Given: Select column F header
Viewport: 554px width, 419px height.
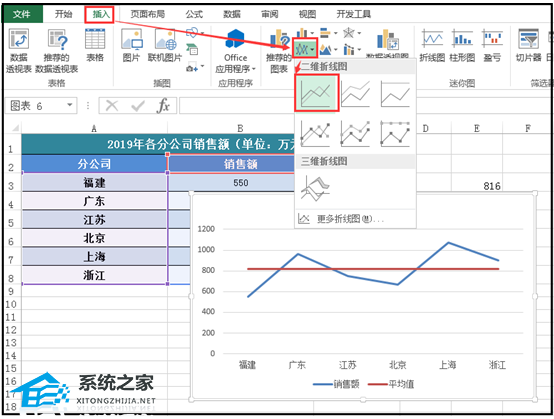Looking at the screenshot, I should (527, 128).
